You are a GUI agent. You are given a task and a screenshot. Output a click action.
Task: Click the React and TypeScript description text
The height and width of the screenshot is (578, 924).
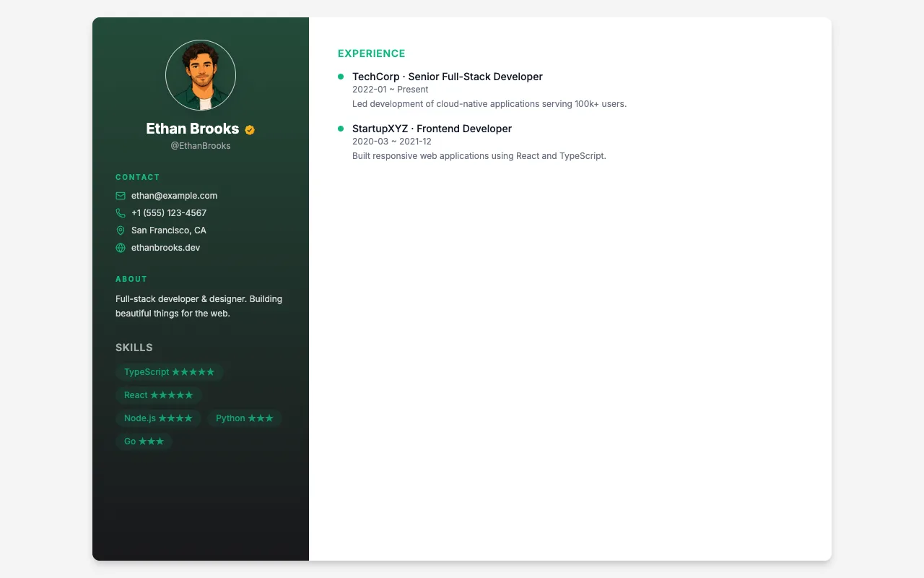click(479, 156)
